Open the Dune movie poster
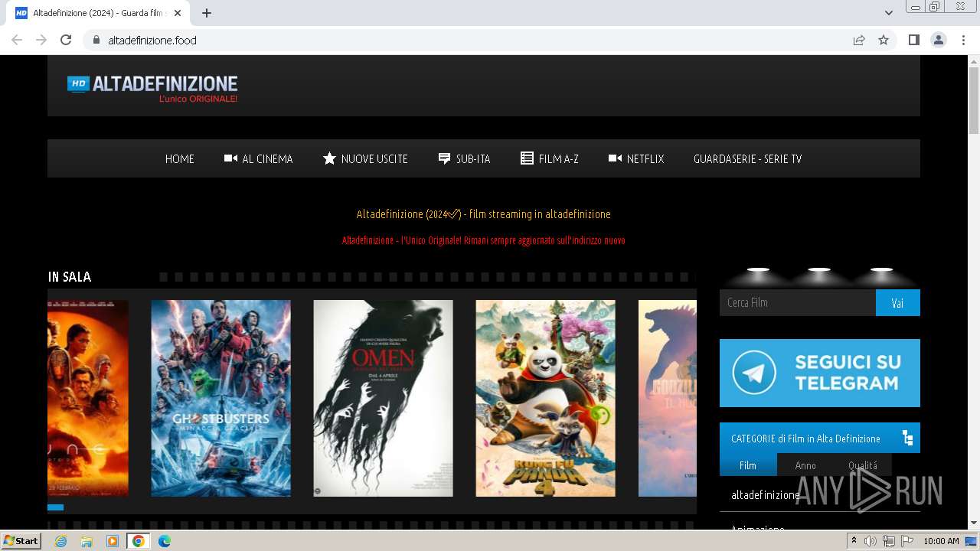The image size is (980, 551). click(88, 398)
